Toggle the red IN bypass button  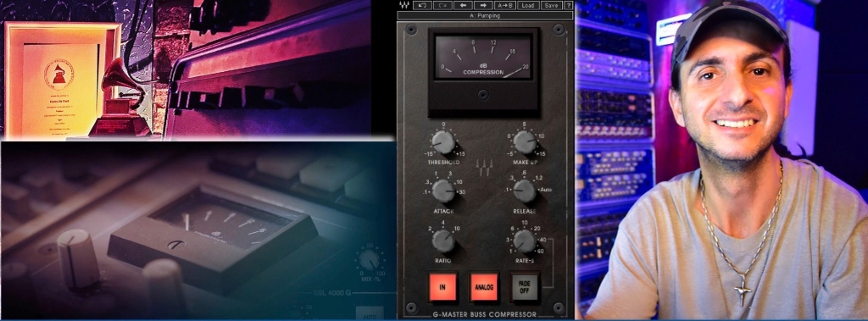[x=442, y=287]
